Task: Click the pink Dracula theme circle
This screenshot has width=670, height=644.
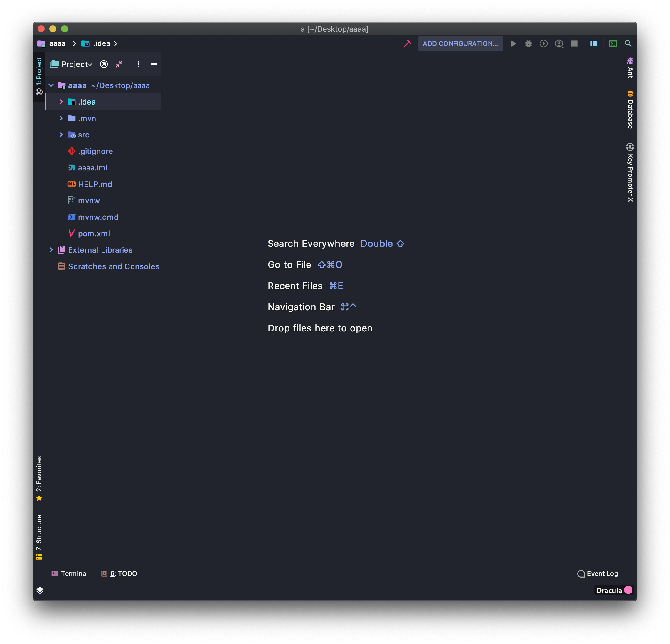Action: (x=628, y=590)
